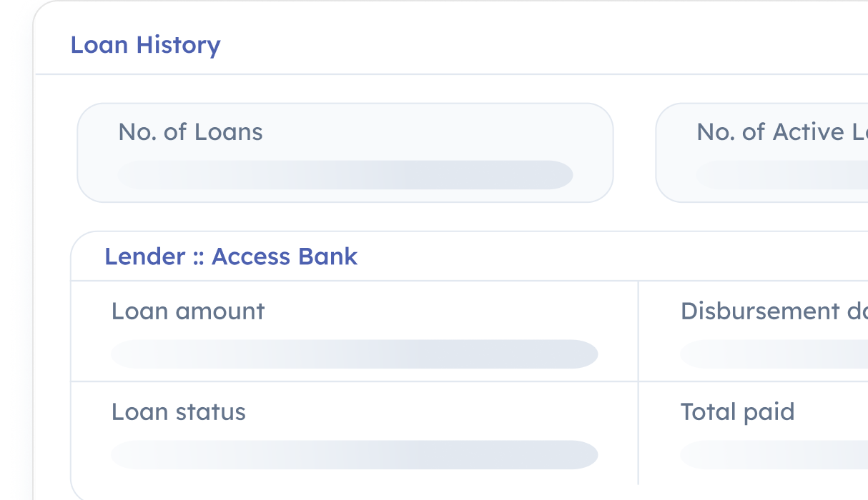Viewport: 868px width, 500px height.
Task: Select the Disbursement date label
Action: point(773,311)
